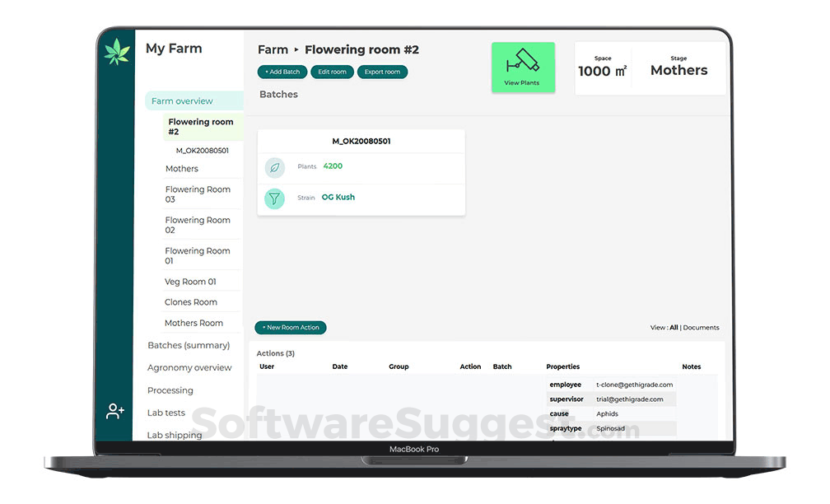Click the Edit room button

pos(332,72)
